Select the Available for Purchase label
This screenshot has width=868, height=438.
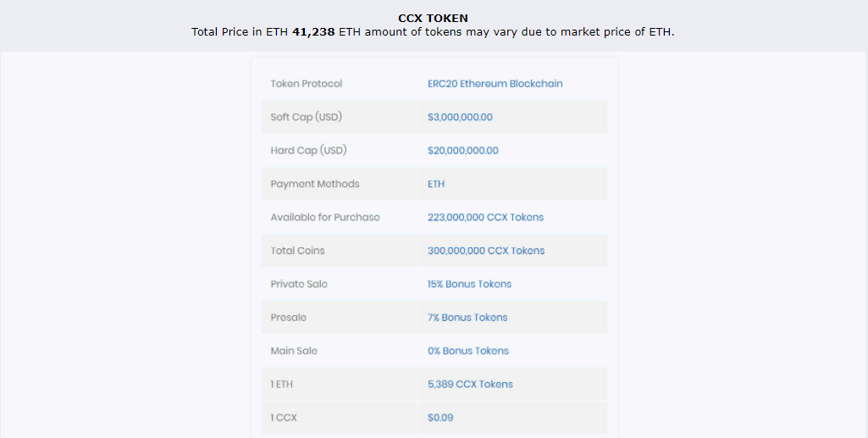tap(325, 218)
